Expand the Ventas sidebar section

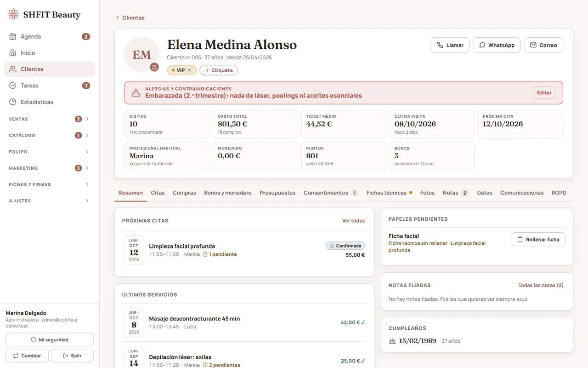[x=50, y=119]
